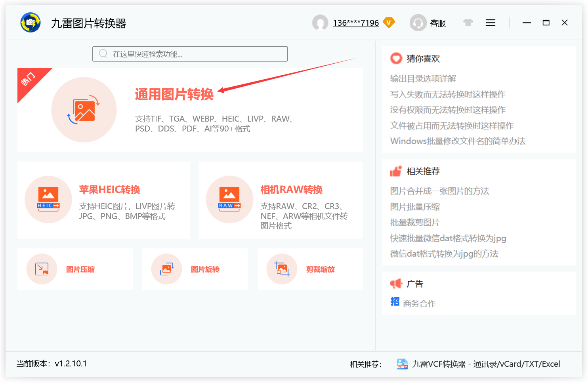Open 微信dat格式转换为jpg的方法 link
Image resolution: width=588 pixels, height=385 pixels.
444,253
